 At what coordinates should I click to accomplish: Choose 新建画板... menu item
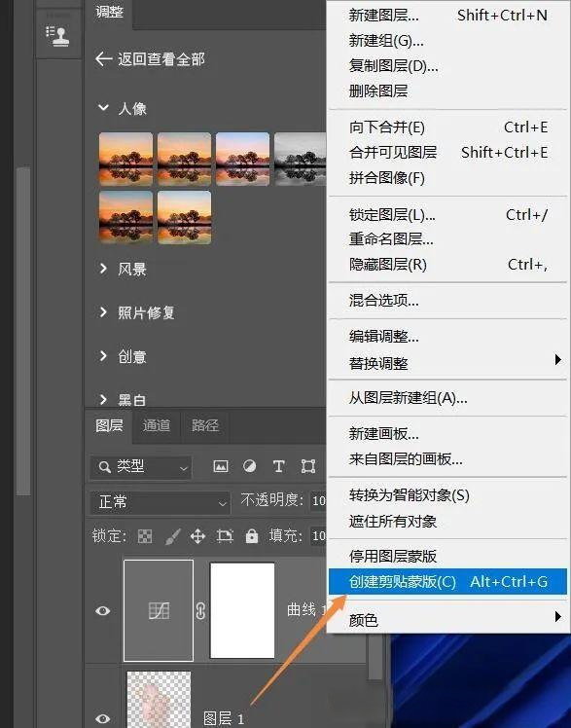pos(447,434)
